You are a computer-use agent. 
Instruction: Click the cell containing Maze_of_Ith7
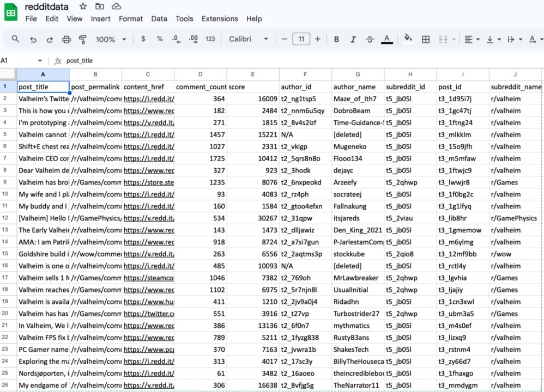click(358, 99)
